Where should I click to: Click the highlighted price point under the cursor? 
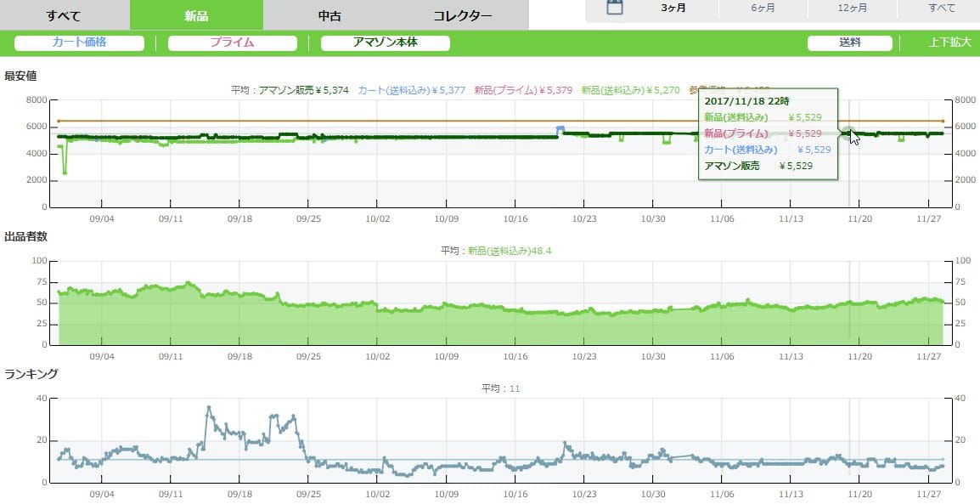848,132
